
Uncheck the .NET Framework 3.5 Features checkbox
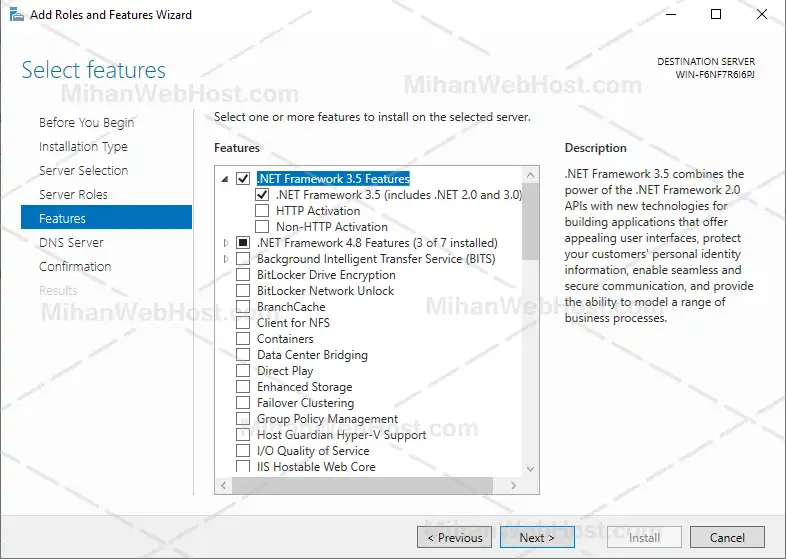243,179
